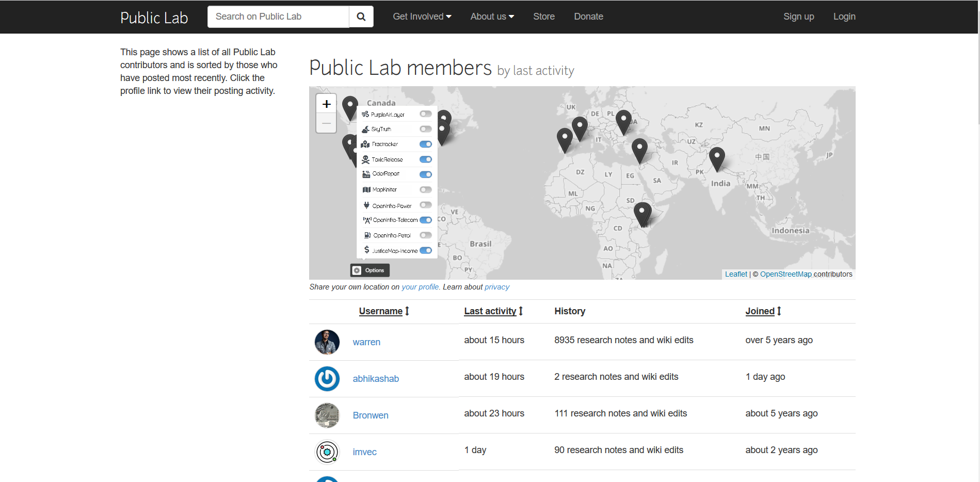Open warren's member profile

[366, 342]
